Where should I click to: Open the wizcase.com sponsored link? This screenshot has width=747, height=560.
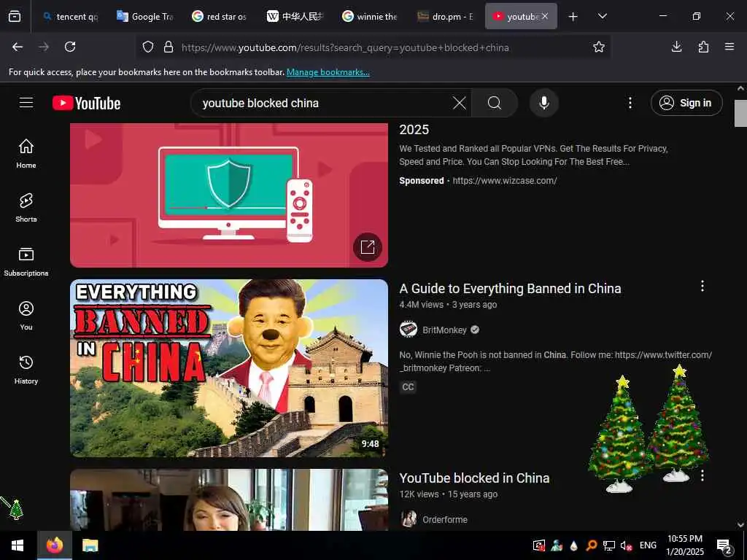coord(505,181)
